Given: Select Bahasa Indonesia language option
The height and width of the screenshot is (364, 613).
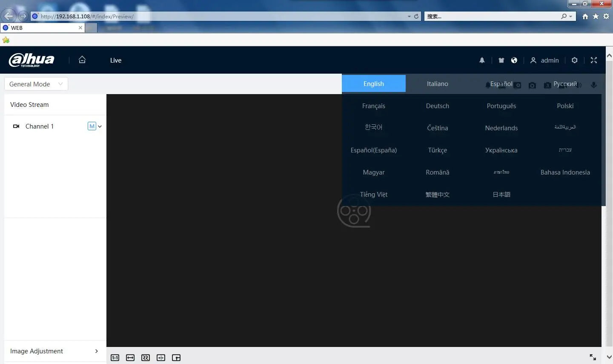Looking at the screenshot, I should click(565, 172).
